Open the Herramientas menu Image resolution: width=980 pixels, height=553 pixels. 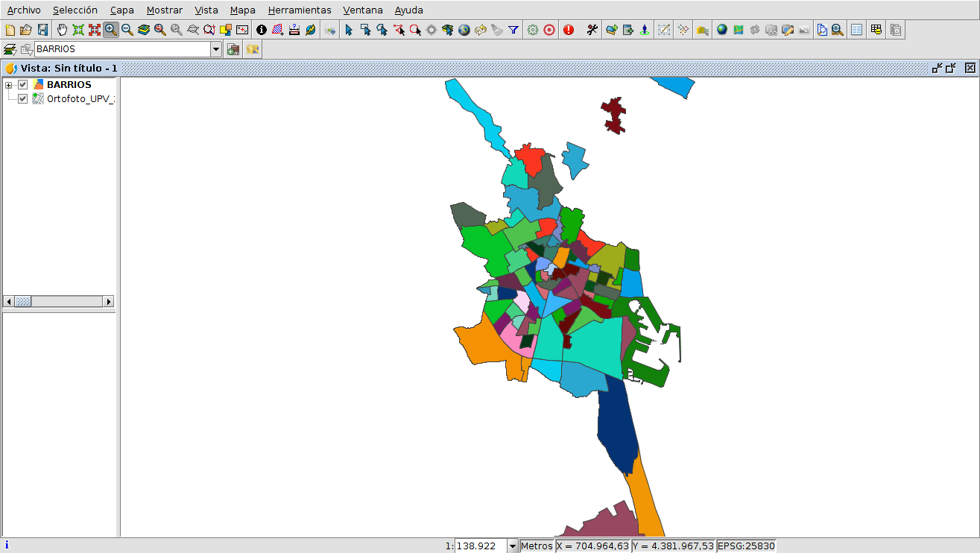[x=300, y=10]
